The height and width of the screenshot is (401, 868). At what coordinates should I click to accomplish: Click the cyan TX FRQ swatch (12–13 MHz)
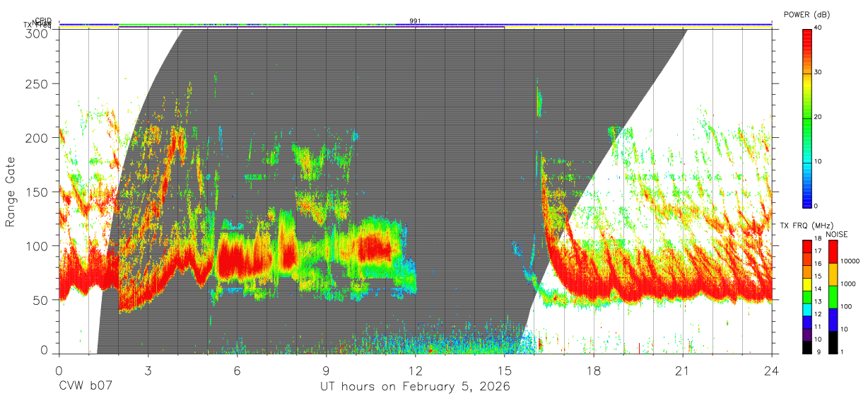(x=807, y=310)
